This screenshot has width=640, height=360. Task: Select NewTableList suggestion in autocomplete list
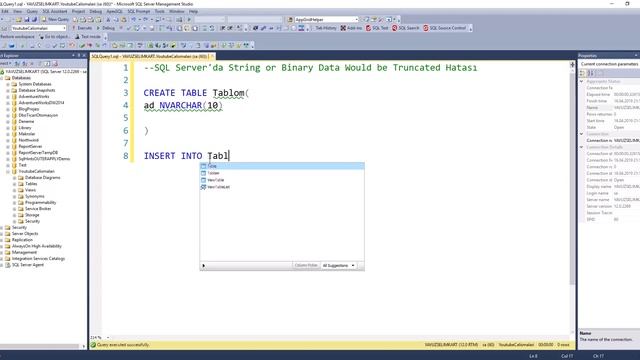pyautogui.click(x=282, y=187)
